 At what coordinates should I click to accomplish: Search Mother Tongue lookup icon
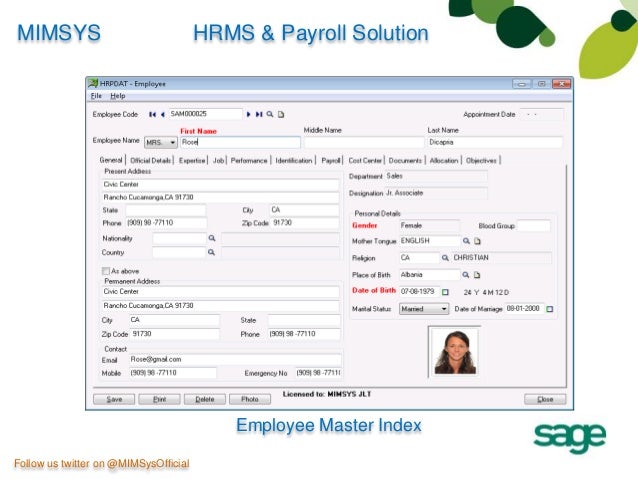point(466,241)
